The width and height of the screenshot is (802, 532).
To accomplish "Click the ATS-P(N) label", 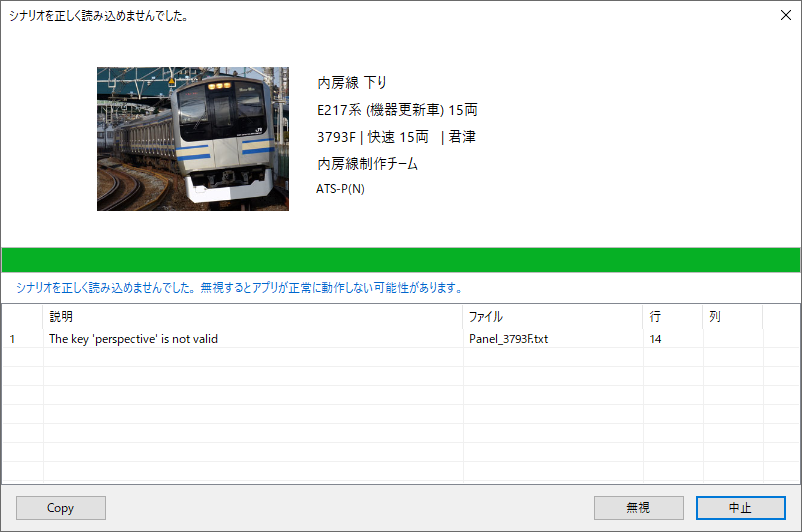I will pyautogui.click(x=341, y=188).
